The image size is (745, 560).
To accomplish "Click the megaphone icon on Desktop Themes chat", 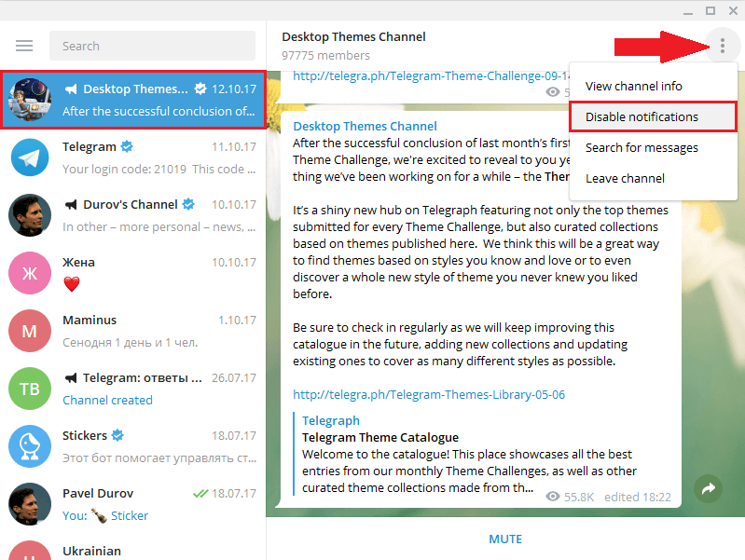I will 71,89.
